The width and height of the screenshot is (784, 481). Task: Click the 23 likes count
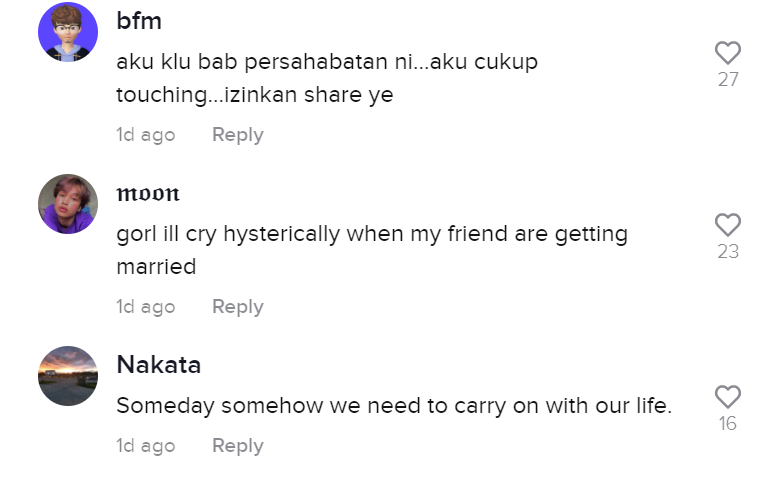pos(728,252)
